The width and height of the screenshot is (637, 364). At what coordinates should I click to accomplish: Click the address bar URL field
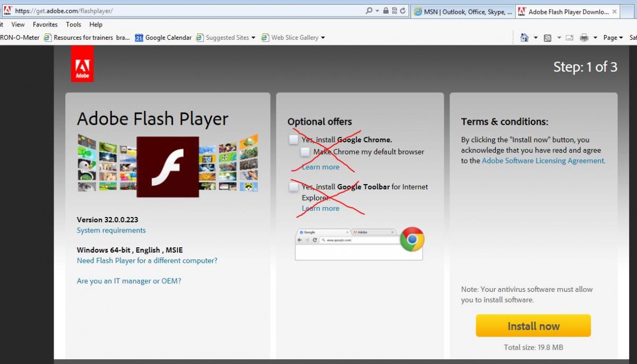pos(186,11)
